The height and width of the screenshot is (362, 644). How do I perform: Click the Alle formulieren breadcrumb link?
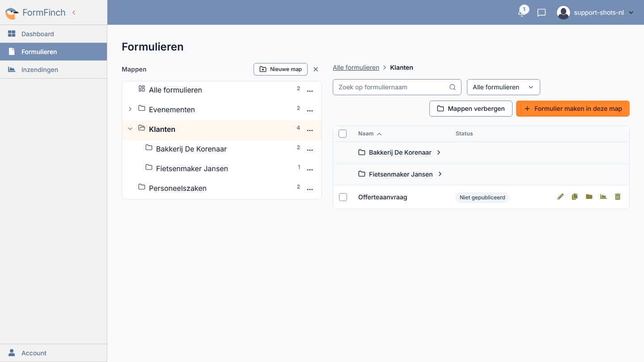click(356, 67)
